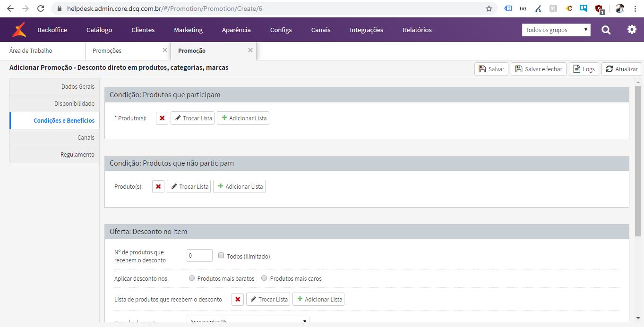
Task: View site info via padlock icon
Action: [x=60, y=8]
